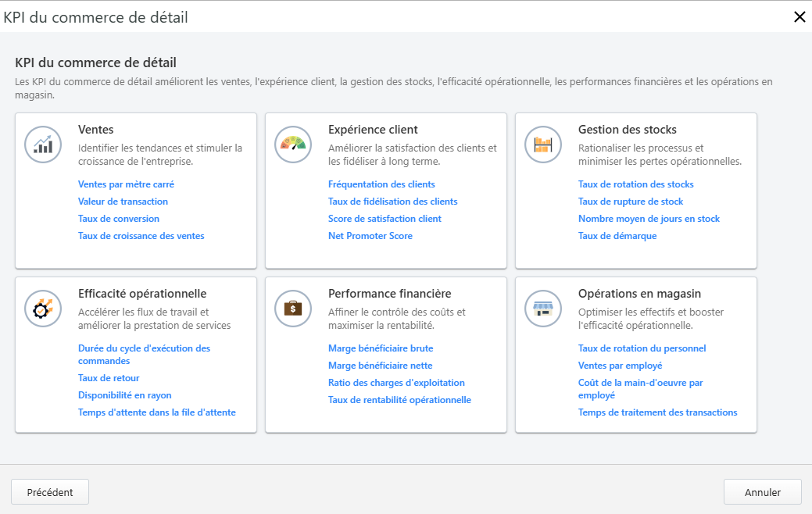Click the Performance financière briefcase icon
Image resolution: width=812 pixels, height=514 pixels.
tap(293, 308)
